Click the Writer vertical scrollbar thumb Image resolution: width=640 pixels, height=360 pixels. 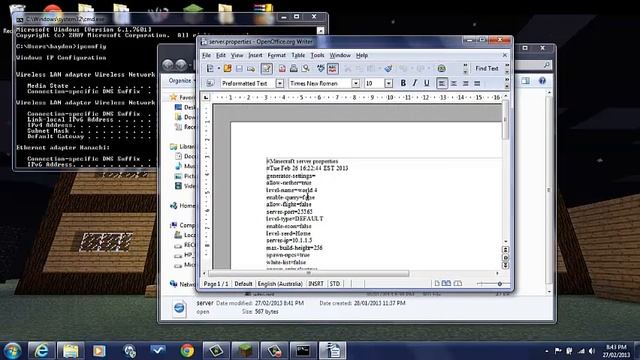click(x=505, y=120)
